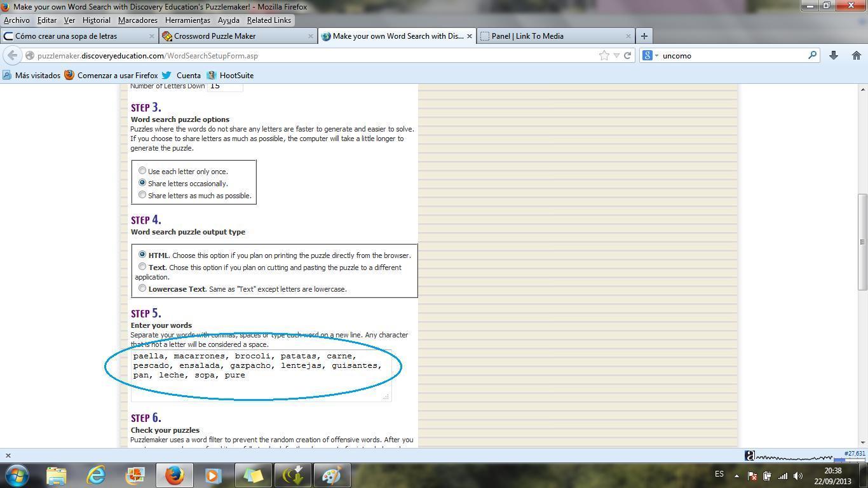
Task: Select 'Share letters as much as possible'
Action: [142, 195]
